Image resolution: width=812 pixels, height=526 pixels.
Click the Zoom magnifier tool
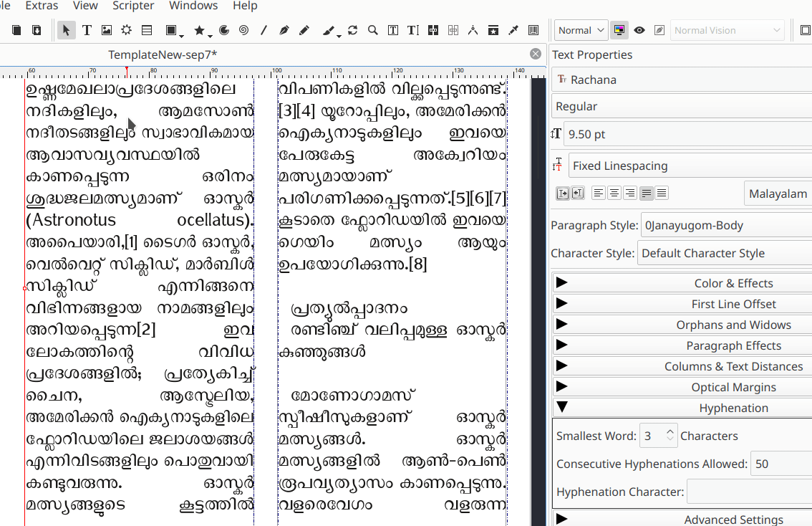tap(372, 30)
